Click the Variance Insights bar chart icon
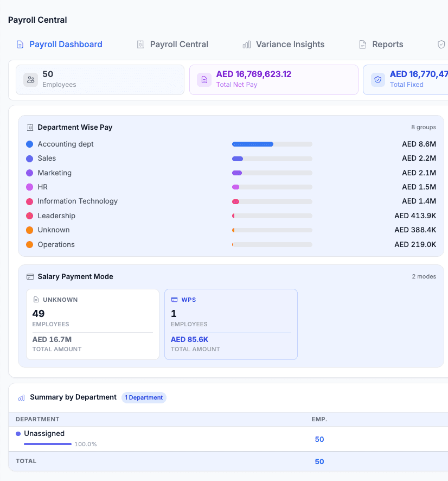Image resolution: width=448 pixels, height=481 pixels. pos(247,45)
